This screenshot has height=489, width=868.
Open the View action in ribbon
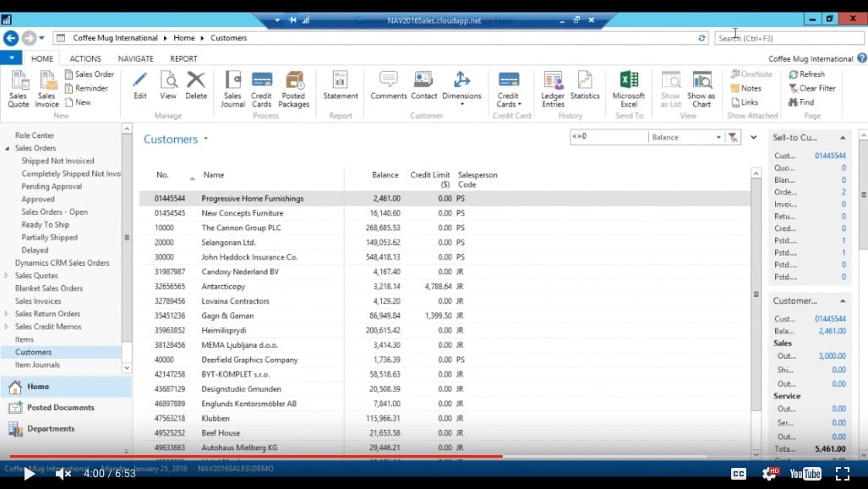[167, 85]
